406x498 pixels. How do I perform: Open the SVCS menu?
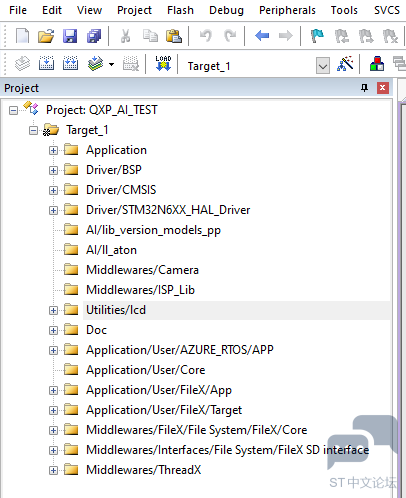(x=387, y=10)
